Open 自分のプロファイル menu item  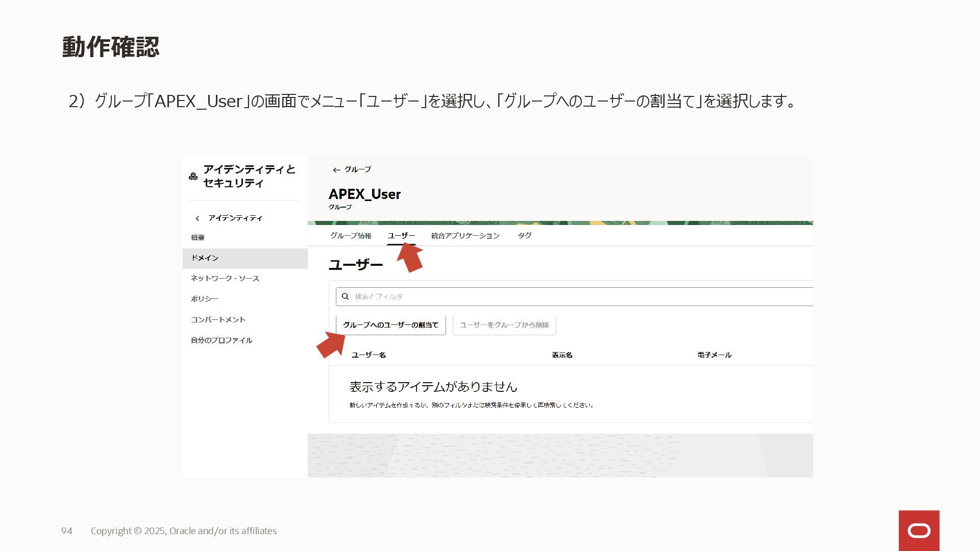tap(222, 340)
